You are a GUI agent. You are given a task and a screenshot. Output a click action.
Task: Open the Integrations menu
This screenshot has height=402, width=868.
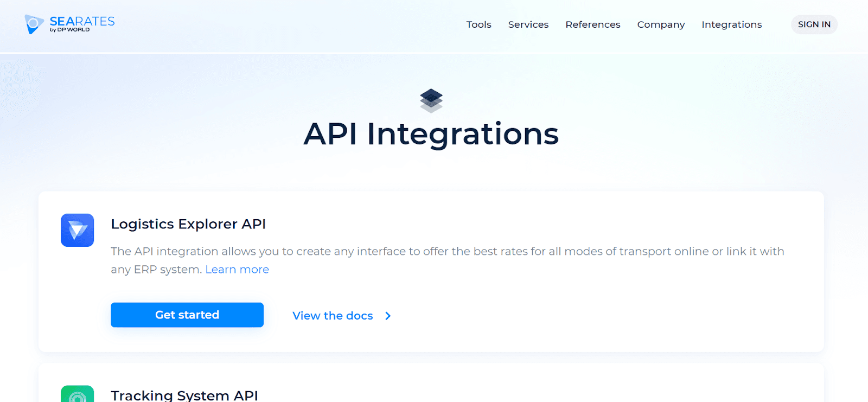(732, 25)
